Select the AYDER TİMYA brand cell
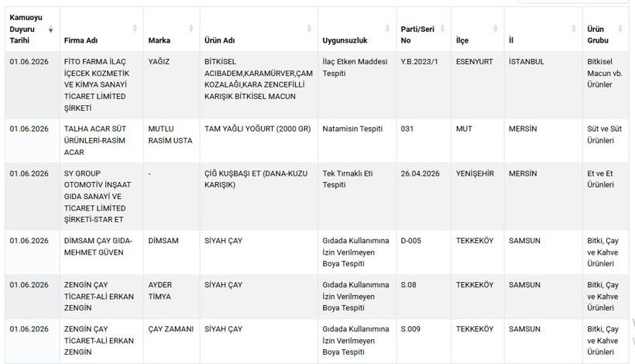Viewport: 635px width, 364px height. (172, 297)
